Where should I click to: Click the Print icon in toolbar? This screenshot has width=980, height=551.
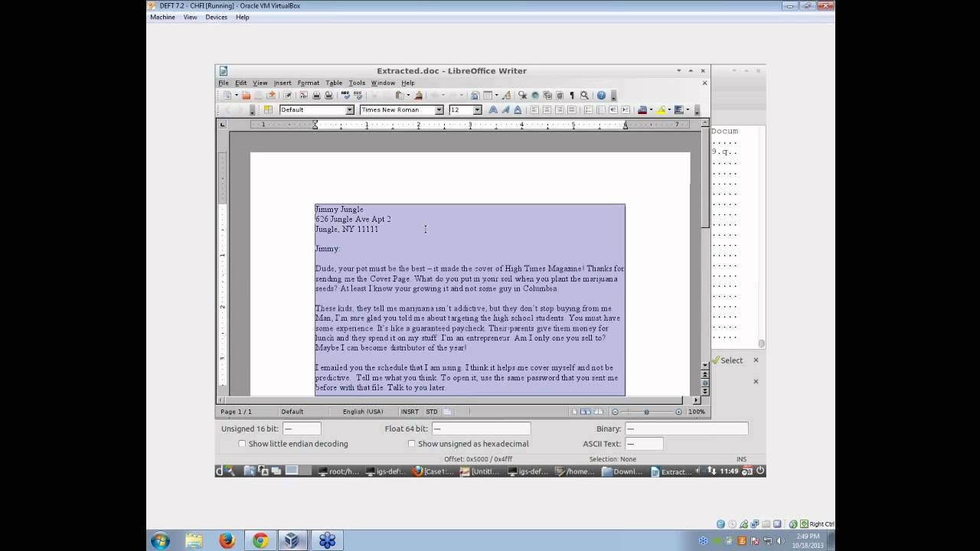[316, 96]
